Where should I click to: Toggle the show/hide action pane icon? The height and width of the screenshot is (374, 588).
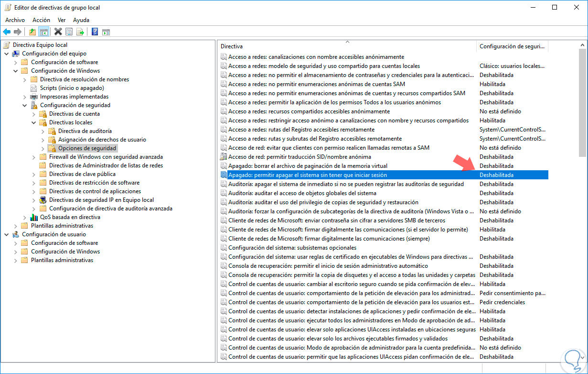(106, 32)
